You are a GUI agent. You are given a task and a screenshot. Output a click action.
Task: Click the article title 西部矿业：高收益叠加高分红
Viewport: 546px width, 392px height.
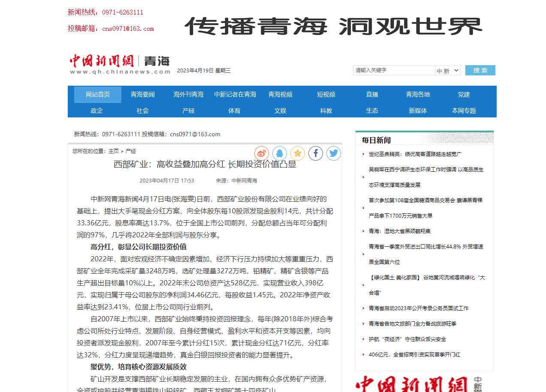point(205,164)
